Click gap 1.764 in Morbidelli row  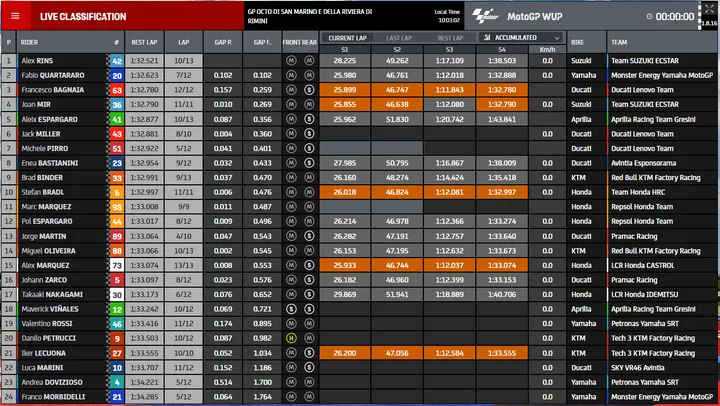(x=262, y=397)
